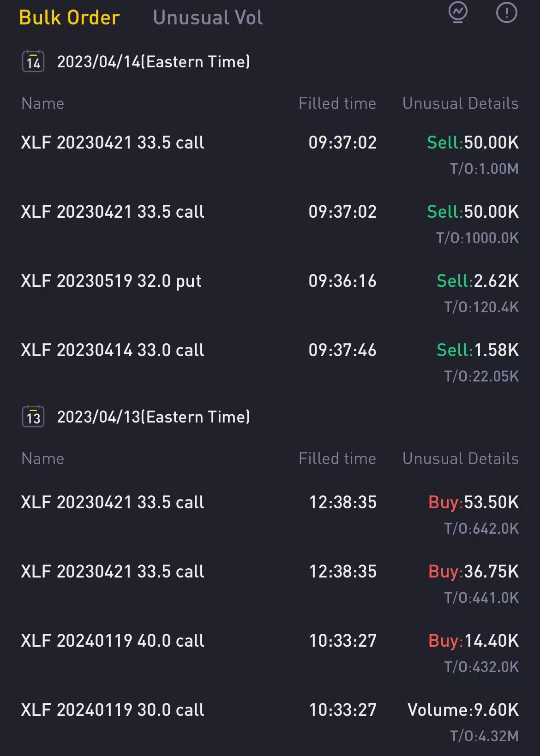Open XLF 20230519 32.0 put order

[x=270, y=293]
